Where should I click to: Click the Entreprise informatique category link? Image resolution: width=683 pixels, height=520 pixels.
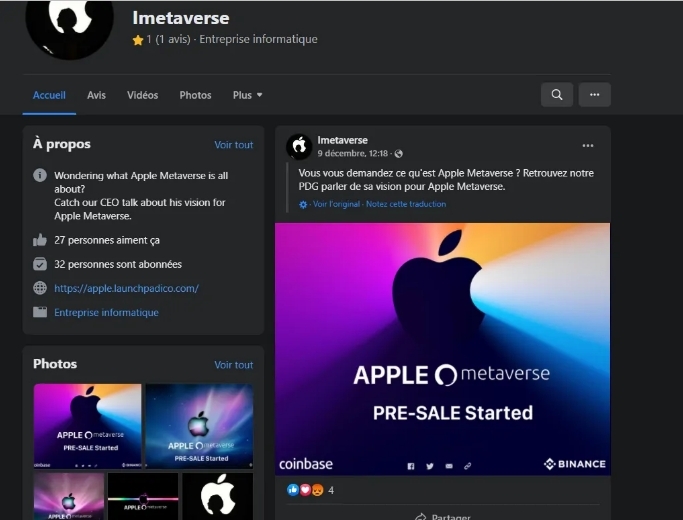106,313
